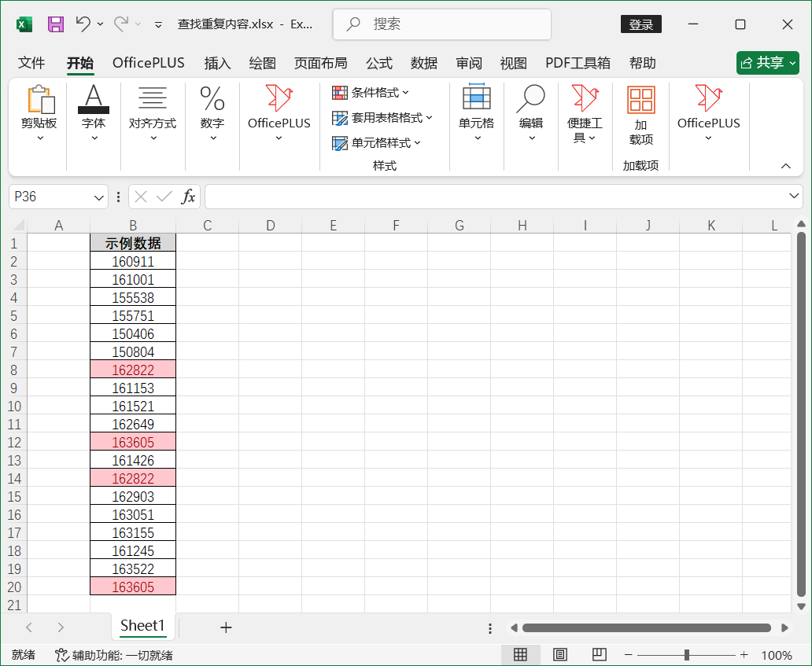Collapse the ribbon with the chevron

786,166
